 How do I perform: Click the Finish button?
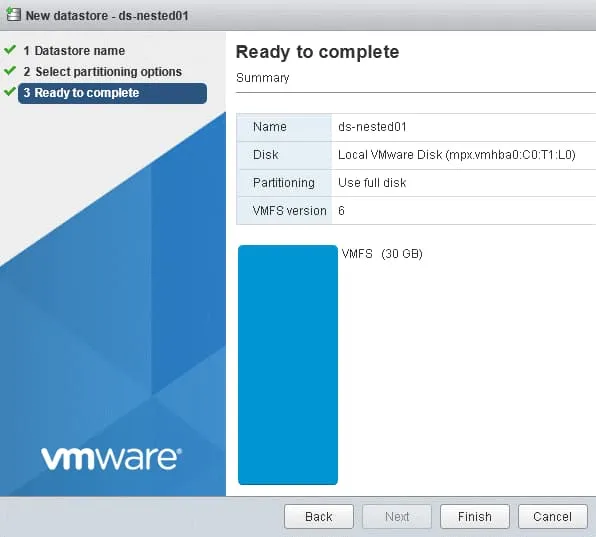(474, 516)
